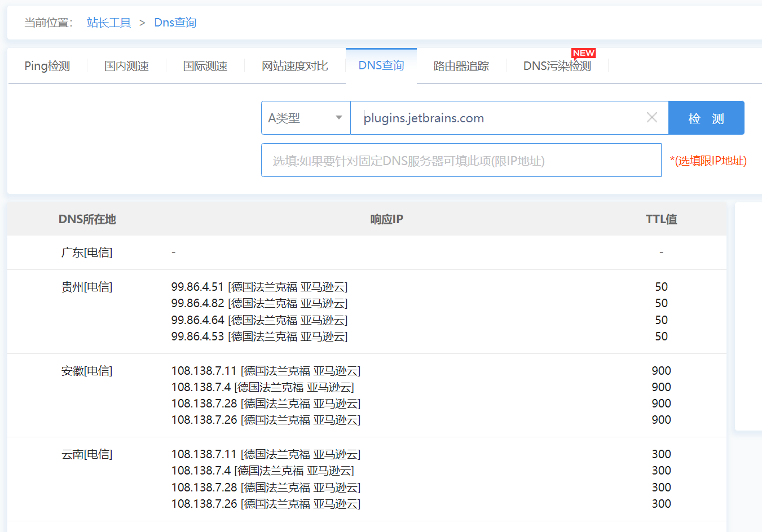Click the 贵州[电信] row label
The height and width of the screenshot is (532, 762).
[87, 287]
